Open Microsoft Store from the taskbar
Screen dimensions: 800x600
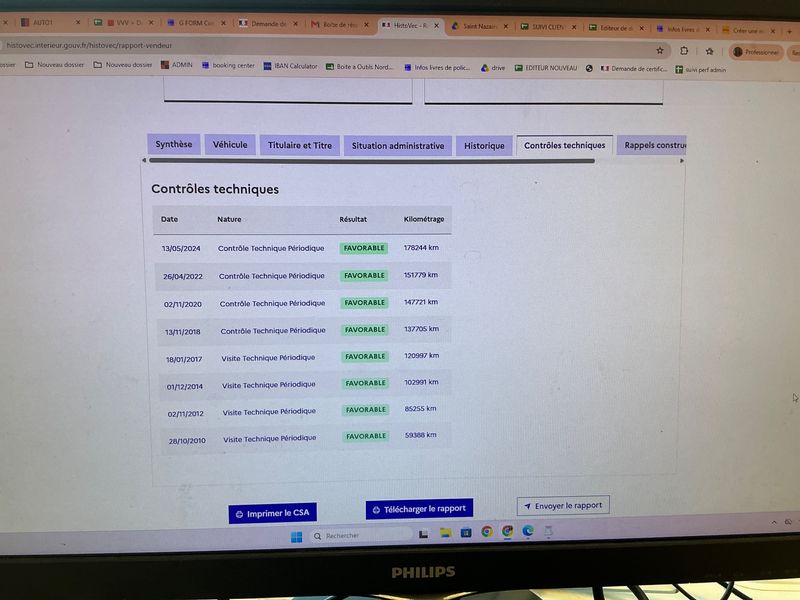pos(466,533)
